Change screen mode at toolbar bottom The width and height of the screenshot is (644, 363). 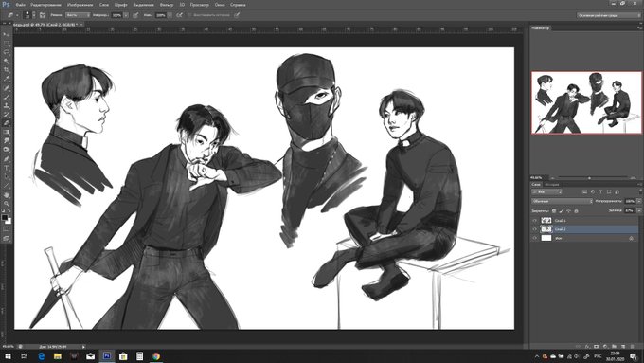coord(7,239)
